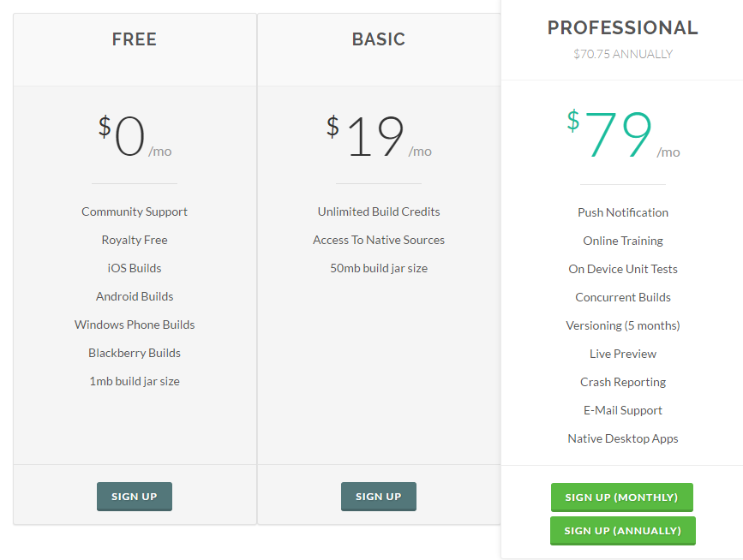Choose SIGN UP (ANNUALLY) for Professional

(x=623, y=531)
